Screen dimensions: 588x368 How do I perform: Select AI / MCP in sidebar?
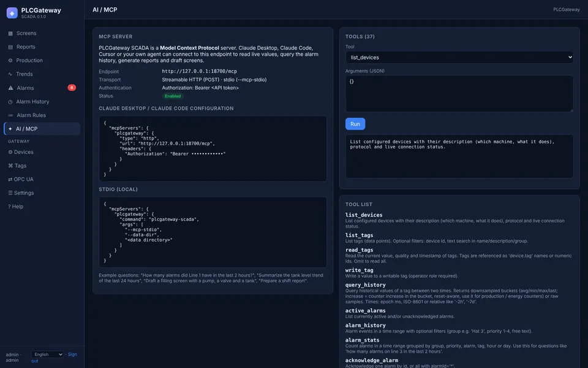click(42, 128)
